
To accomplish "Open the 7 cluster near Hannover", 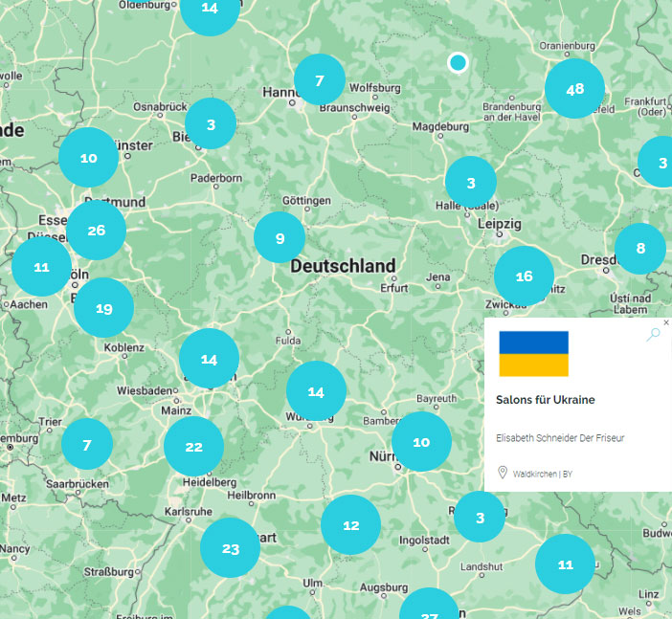I will 319,80.
